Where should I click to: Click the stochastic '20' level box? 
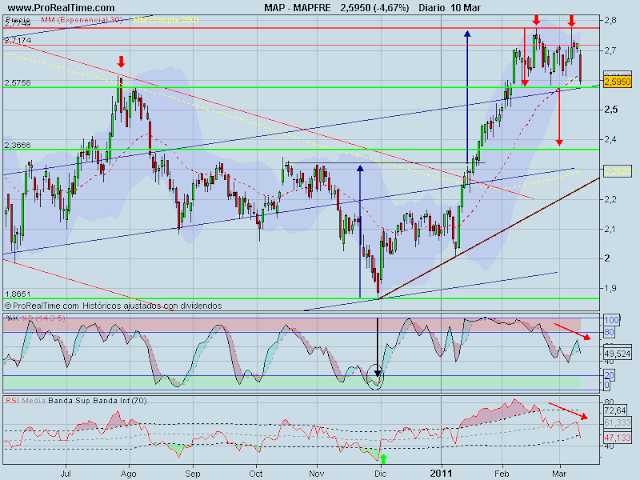click(609, 375)
